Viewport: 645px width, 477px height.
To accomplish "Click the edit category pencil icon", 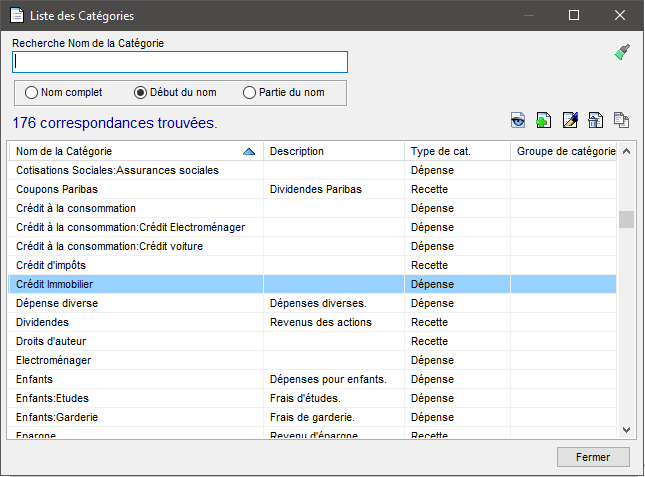I will pos(569,121).
